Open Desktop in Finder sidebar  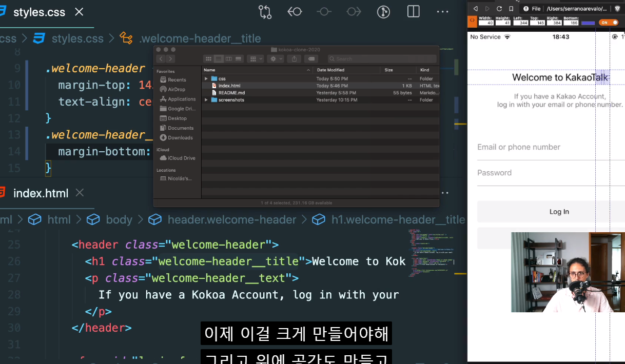click(x=173, y=118)
